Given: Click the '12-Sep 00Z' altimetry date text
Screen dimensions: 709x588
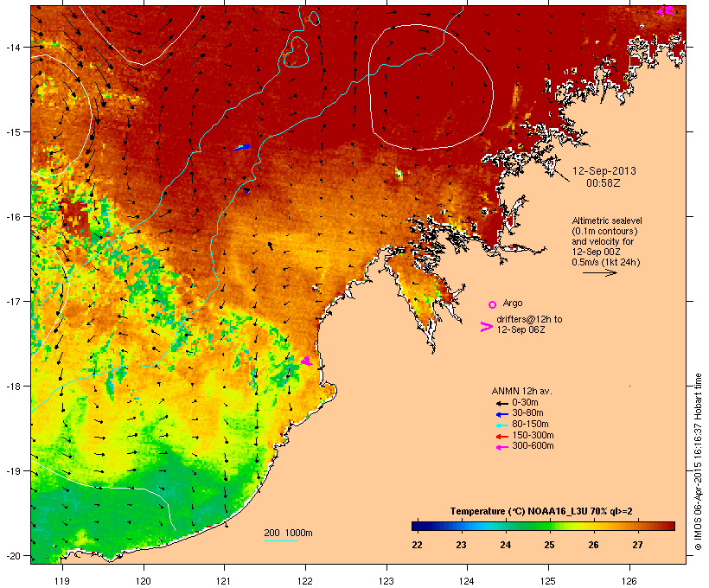Looking at the screenshot, I should click(x=596, y=252).
